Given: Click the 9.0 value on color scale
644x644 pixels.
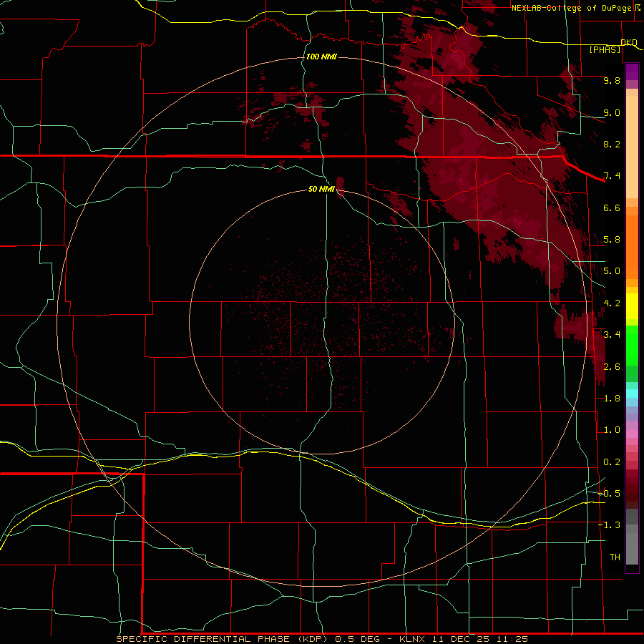Looking at the screenshot, I should (x=612, y=112).
